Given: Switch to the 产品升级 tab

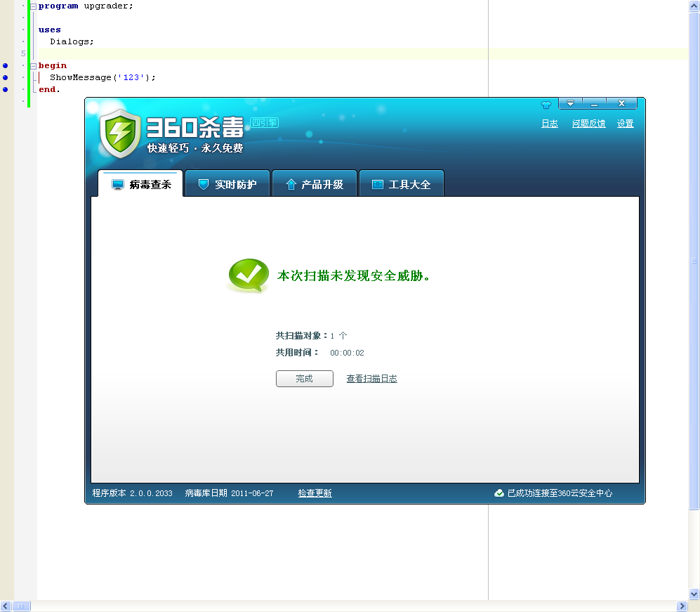Looking at the screenshot, I should (x=315, y=184).
